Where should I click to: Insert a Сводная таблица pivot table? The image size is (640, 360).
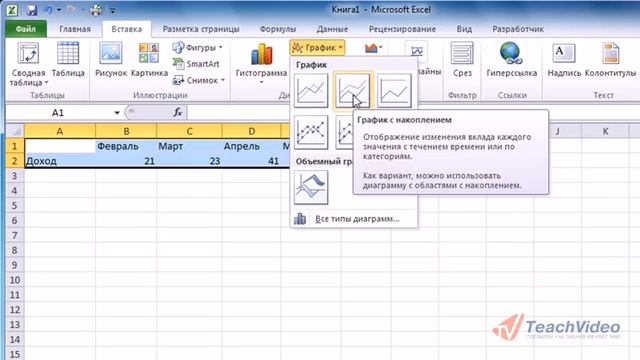click(x=28, y=64)
